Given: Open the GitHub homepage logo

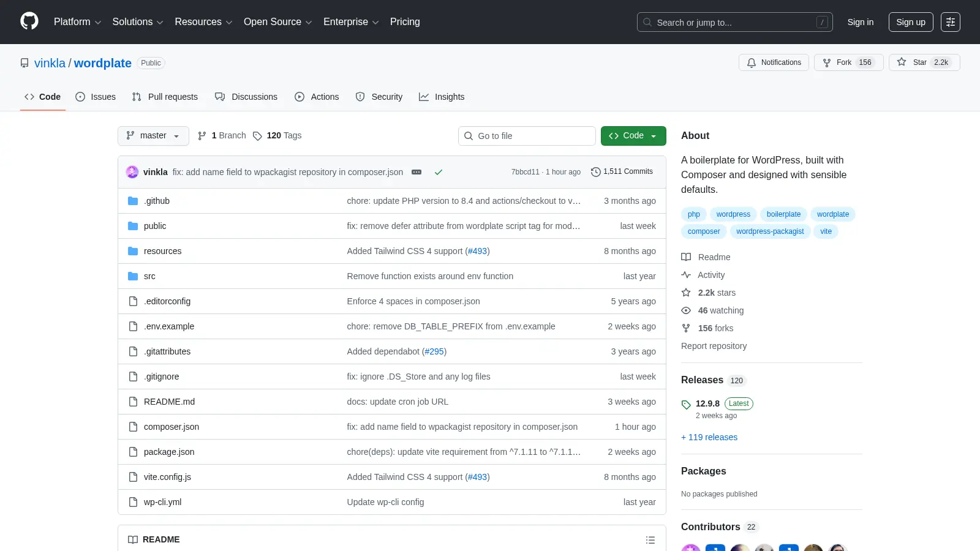Looking at the screenshot, I should pyautogui.click(x=29, y=21).
